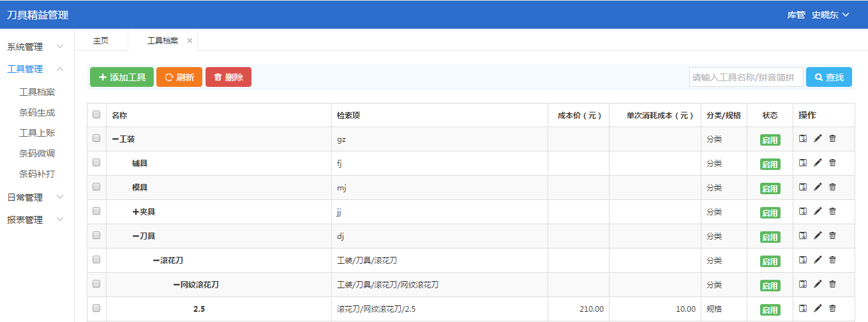Viewport: 868px width, 322px height.
Task: Open the 史晓东 user dropdown
Action: coord(830,15)
